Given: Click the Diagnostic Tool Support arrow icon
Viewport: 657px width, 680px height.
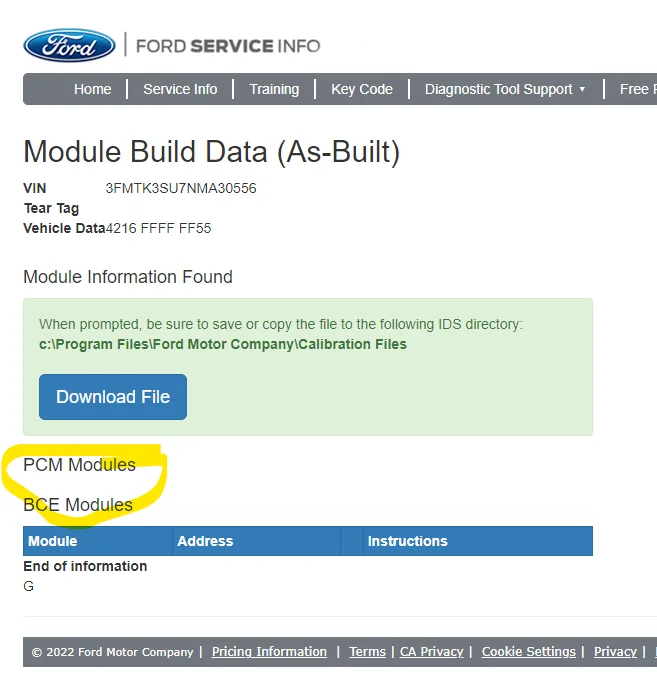Looking at the screenshot, I should coord(582,89).
